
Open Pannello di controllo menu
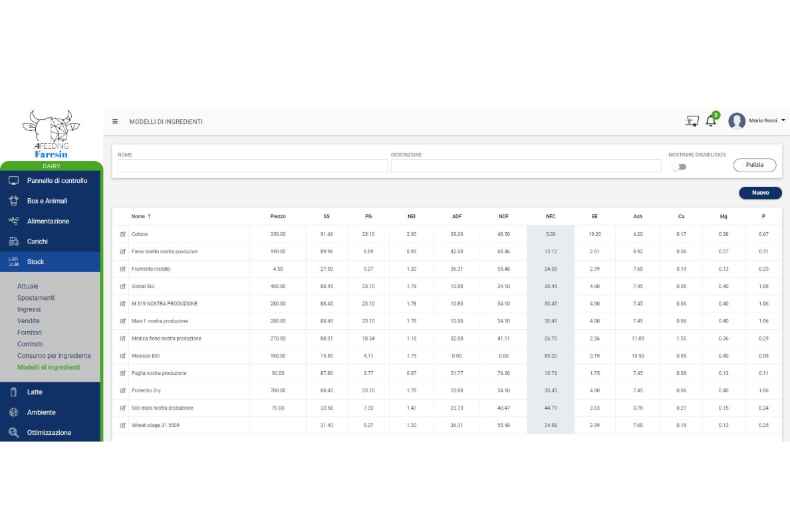click(x=51, y=180)
